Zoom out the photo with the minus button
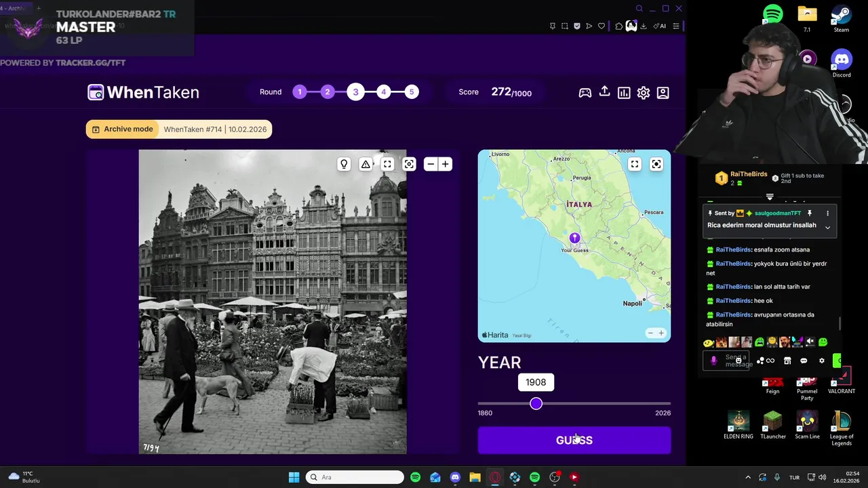 tap(431, 164)
